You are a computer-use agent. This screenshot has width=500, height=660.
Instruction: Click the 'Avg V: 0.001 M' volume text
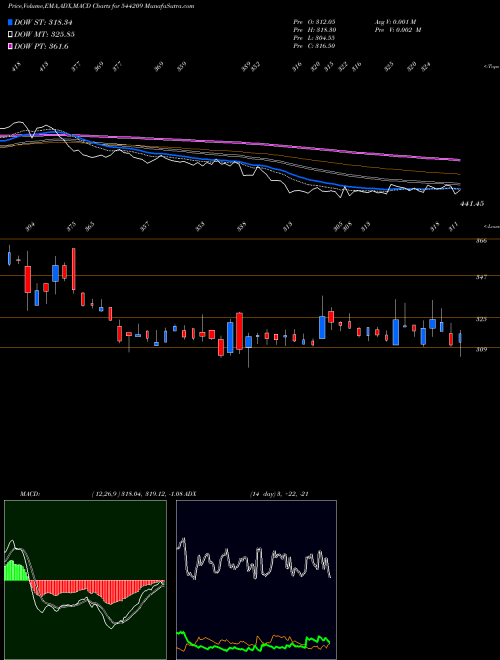click(395, 21)
